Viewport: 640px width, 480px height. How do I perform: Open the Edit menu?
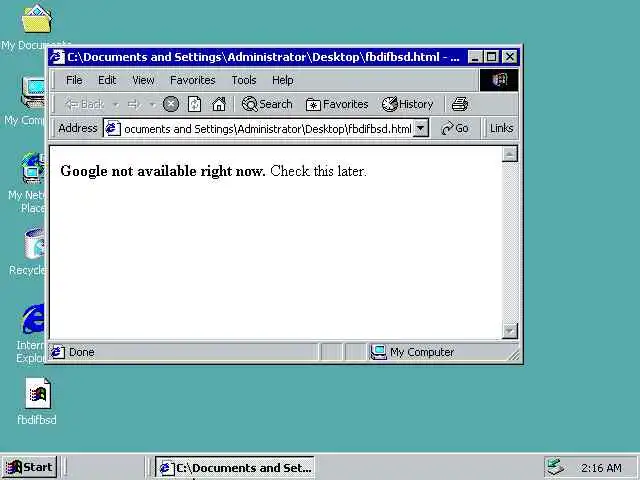(107, 80)
